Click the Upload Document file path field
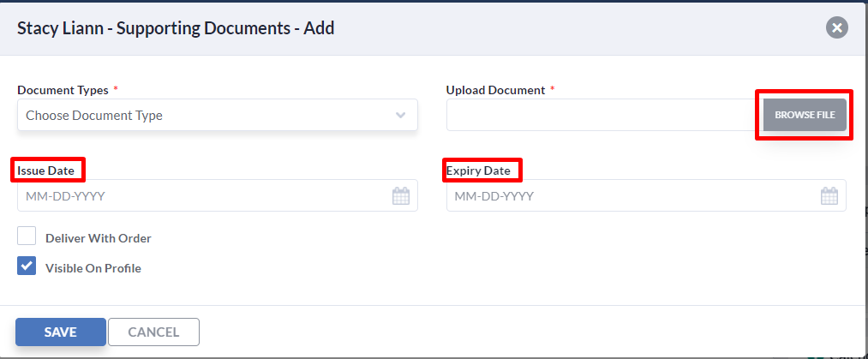 click(605, 115)
